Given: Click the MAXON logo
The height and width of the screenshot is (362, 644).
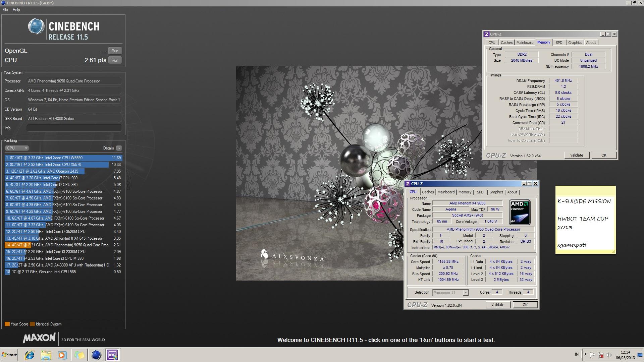Looking at the screenshot, I should coord(39,338).
